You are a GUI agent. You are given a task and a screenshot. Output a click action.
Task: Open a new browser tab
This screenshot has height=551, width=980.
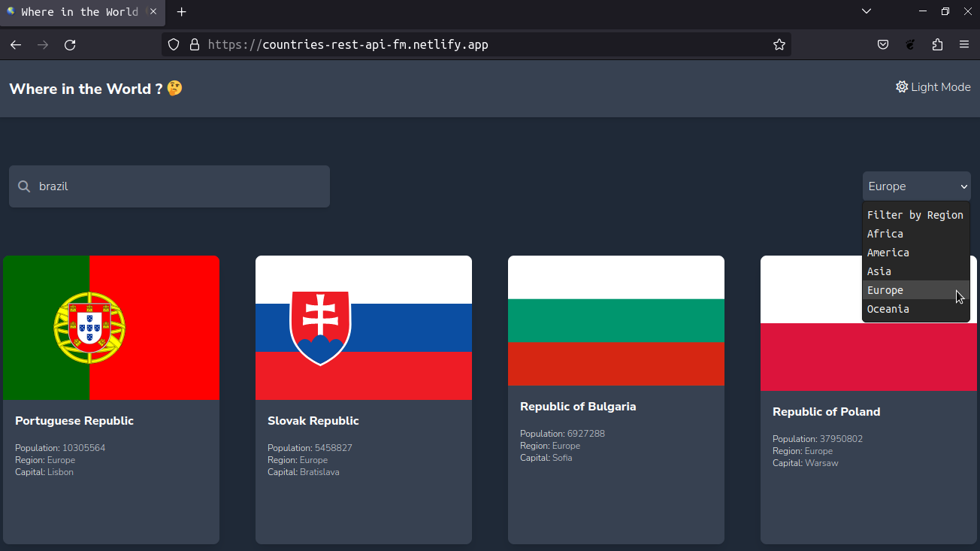(181, 12)
